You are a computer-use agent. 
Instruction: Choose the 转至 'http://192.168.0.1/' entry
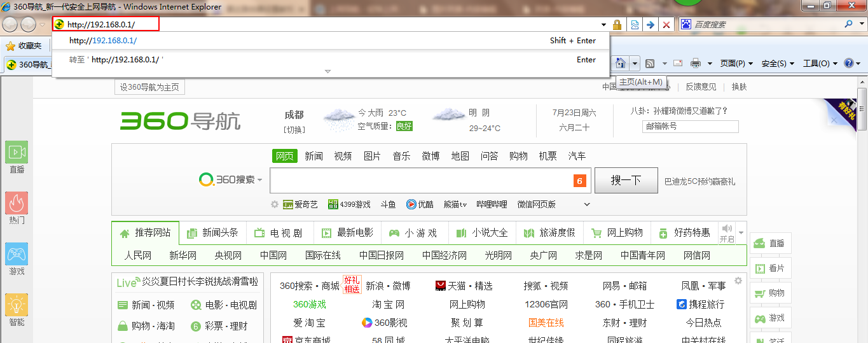(331, 60)
